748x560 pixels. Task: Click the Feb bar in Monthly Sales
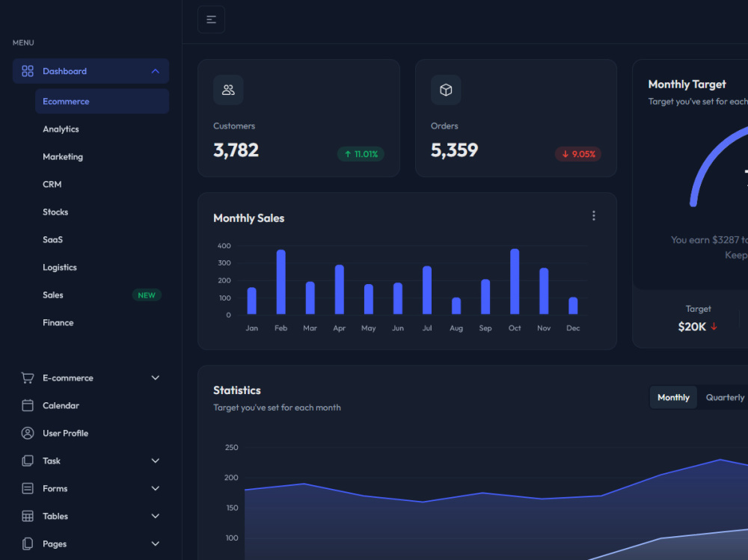click(281, 282)
